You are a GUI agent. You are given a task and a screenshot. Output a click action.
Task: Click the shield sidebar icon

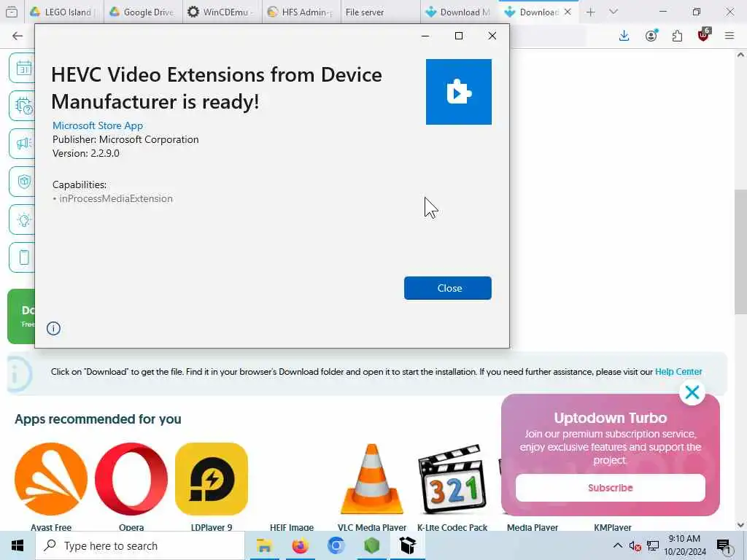tap(23, 182)
